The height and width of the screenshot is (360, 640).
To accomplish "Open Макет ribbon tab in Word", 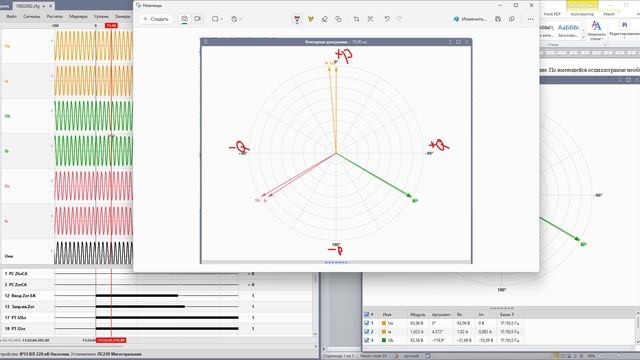I will click(609, 14).
